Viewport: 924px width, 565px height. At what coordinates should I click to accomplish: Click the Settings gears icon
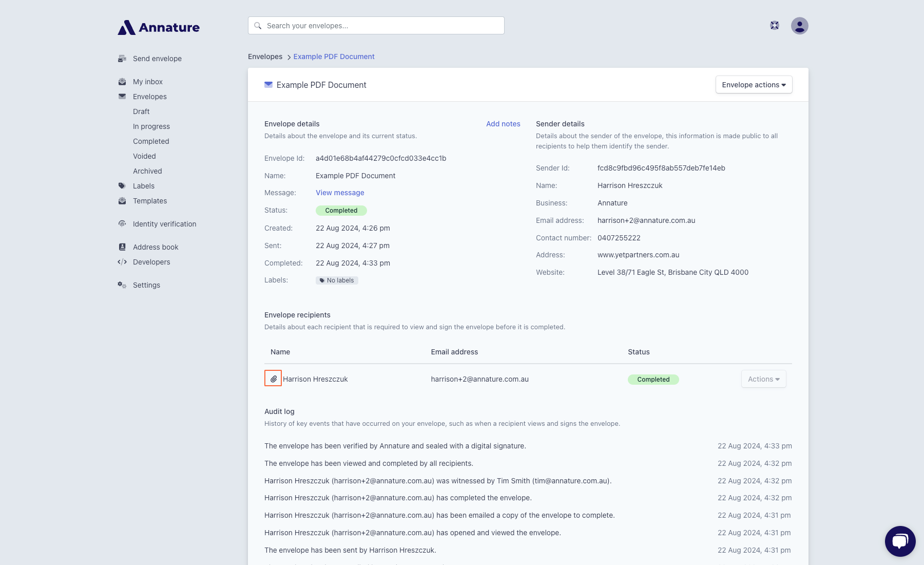pos(122,285)
